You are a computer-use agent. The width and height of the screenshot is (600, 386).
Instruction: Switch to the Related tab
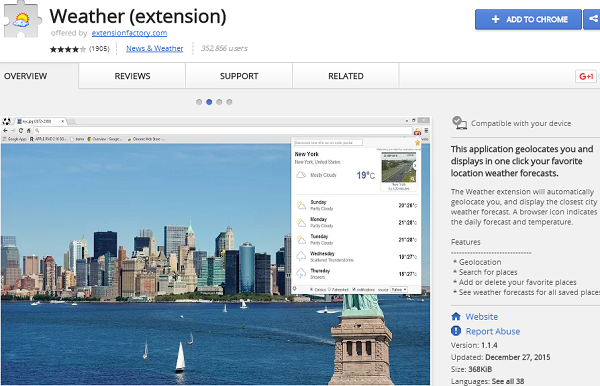346,76
